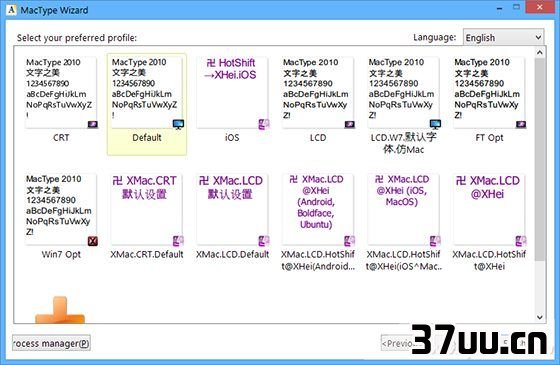Click the LCD profile label

[318, 138]
